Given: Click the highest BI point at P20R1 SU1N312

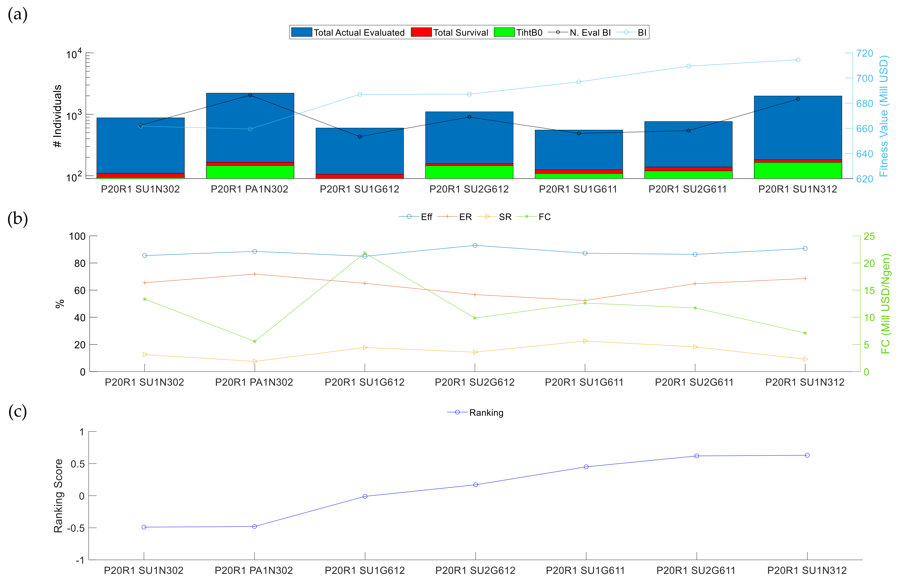Looking at the screenshot, I should [x=798, y=60].
